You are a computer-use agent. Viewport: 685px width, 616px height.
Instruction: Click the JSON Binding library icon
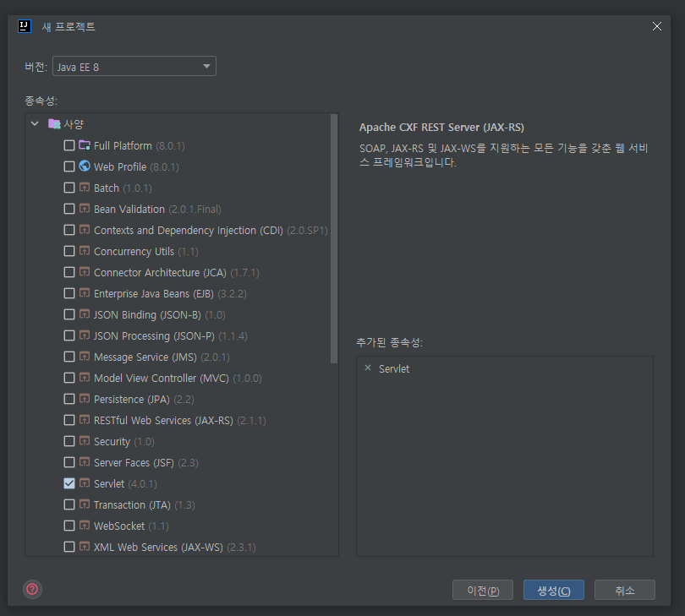click(x=85, y=314)
